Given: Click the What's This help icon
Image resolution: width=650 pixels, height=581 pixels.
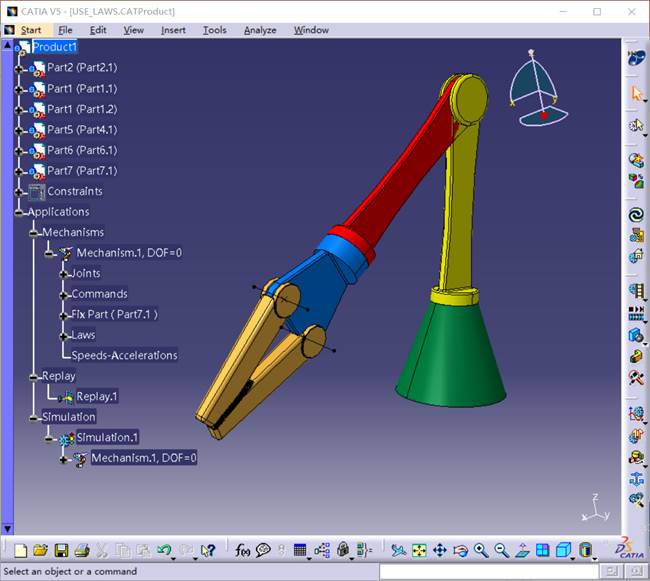Looking at the screenshot, I should (208, 550).
